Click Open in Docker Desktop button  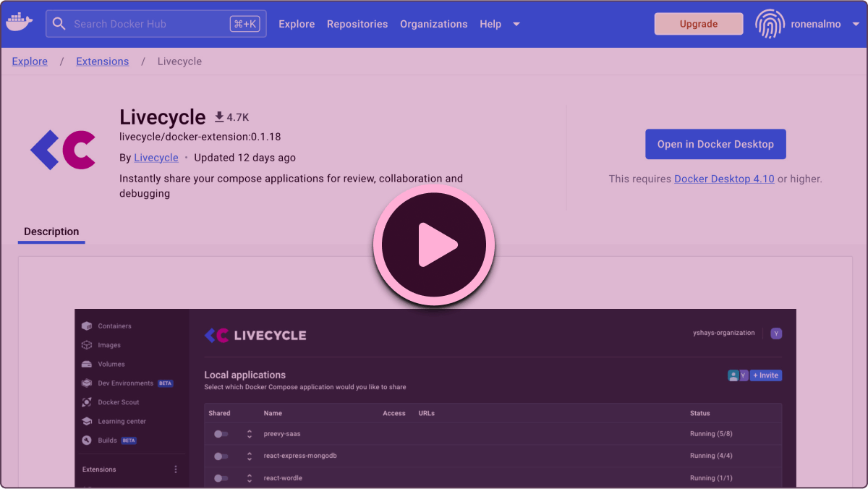point(715,144)
